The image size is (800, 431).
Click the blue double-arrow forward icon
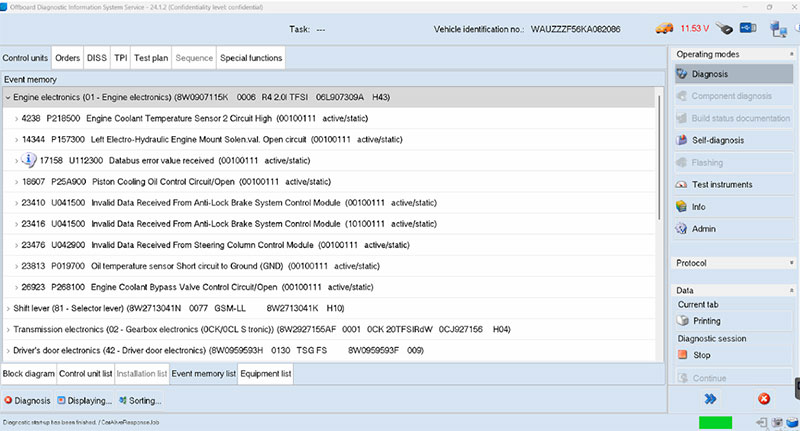(711, 399)
